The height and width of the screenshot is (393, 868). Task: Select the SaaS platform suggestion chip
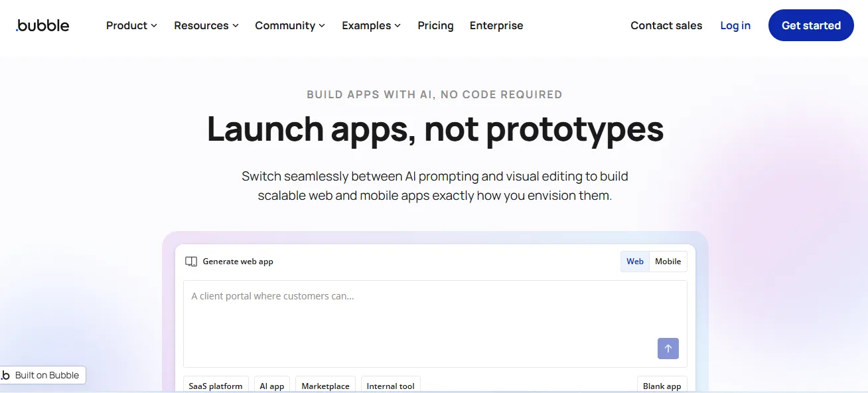(216, 385)
